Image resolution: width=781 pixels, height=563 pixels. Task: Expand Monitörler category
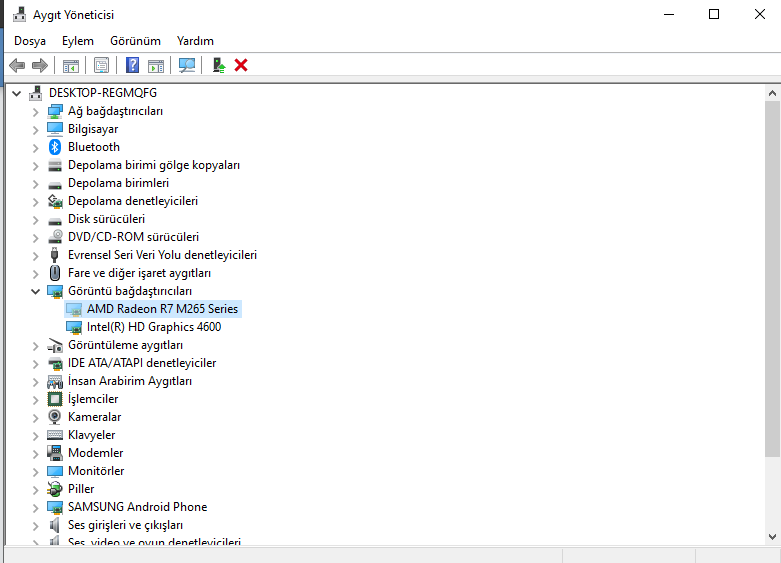tap(35, 471)
